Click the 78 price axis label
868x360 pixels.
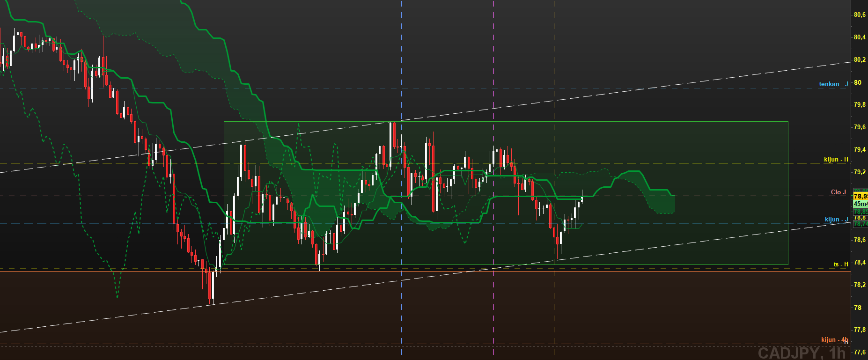tap(858, 308)
